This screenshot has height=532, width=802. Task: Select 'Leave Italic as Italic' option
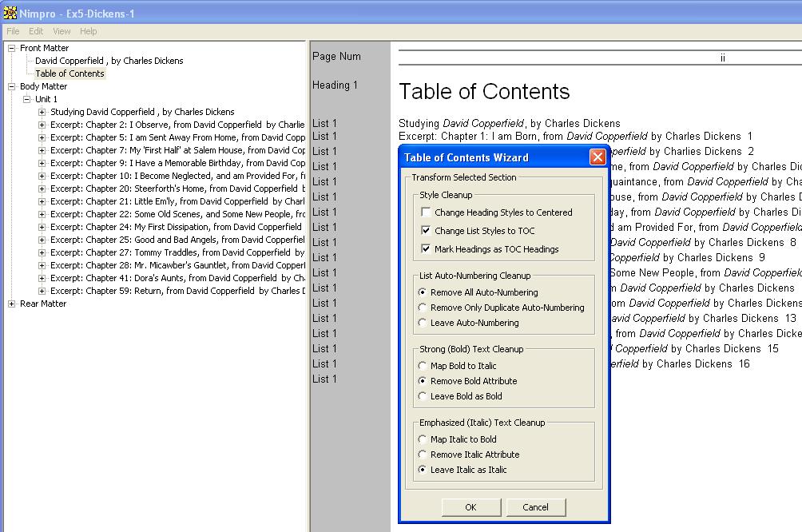point(422,470)
